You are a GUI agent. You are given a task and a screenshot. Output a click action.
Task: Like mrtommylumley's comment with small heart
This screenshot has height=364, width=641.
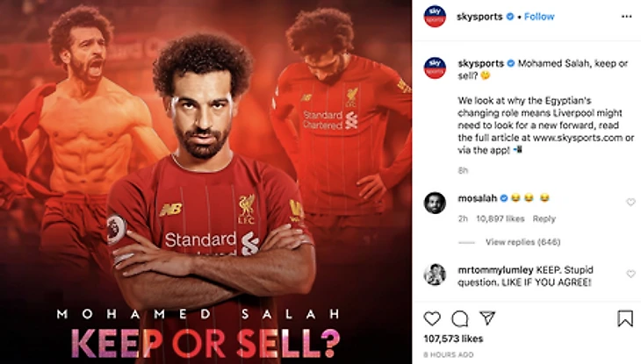pyautogui.click(x=630, y=274)
